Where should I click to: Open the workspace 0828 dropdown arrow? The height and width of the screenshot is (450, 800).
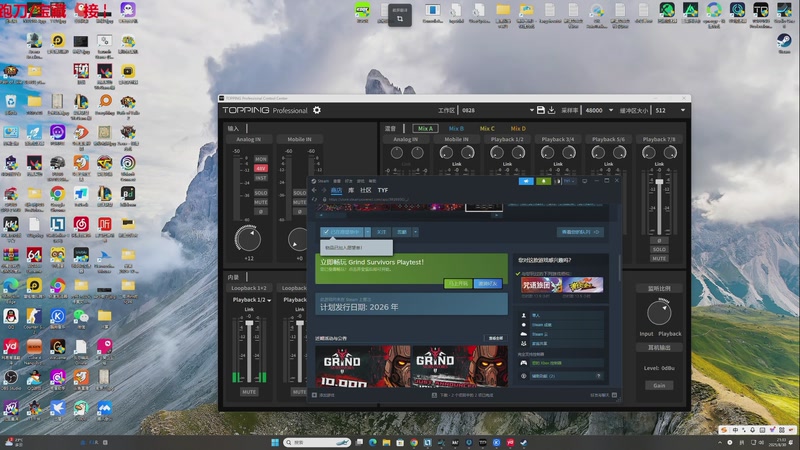pyautogui.click(x=531, y=110)
